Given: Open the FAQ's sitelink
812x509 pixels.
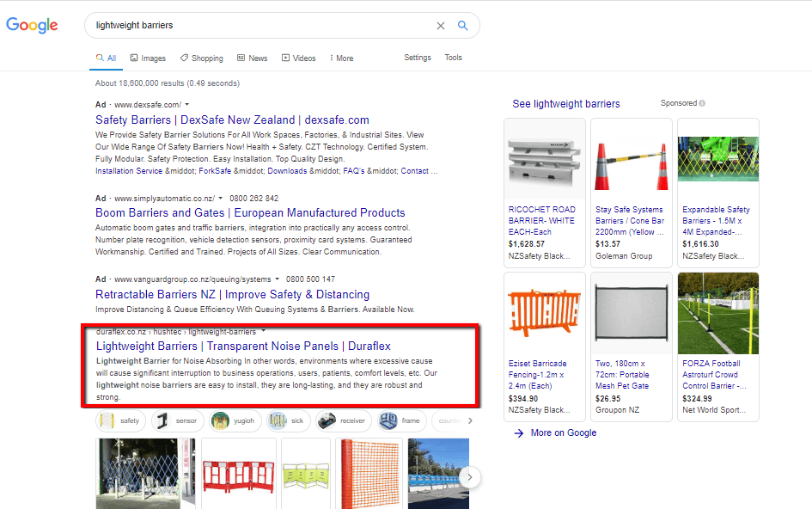Looking at the screenshot, I should click(354, 171).
